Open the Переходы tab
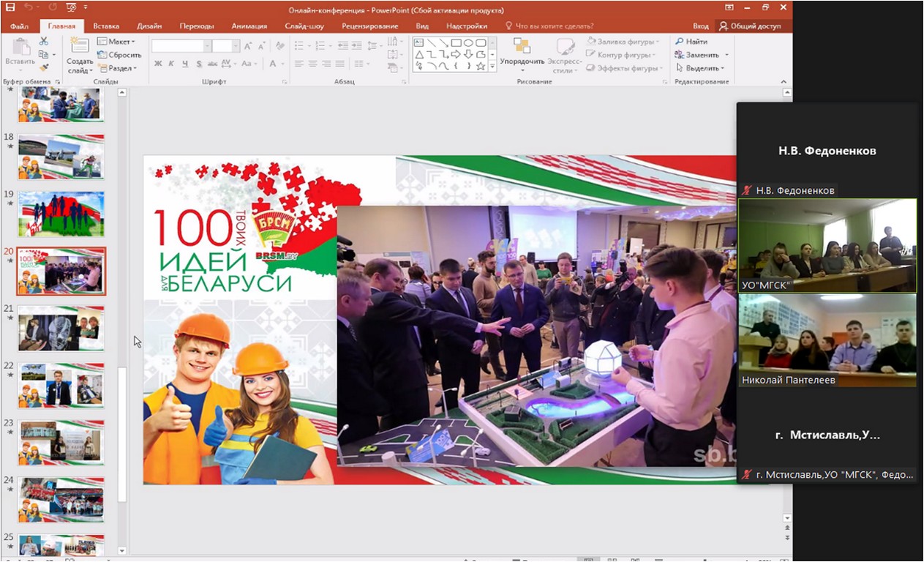 coord(197,26)
